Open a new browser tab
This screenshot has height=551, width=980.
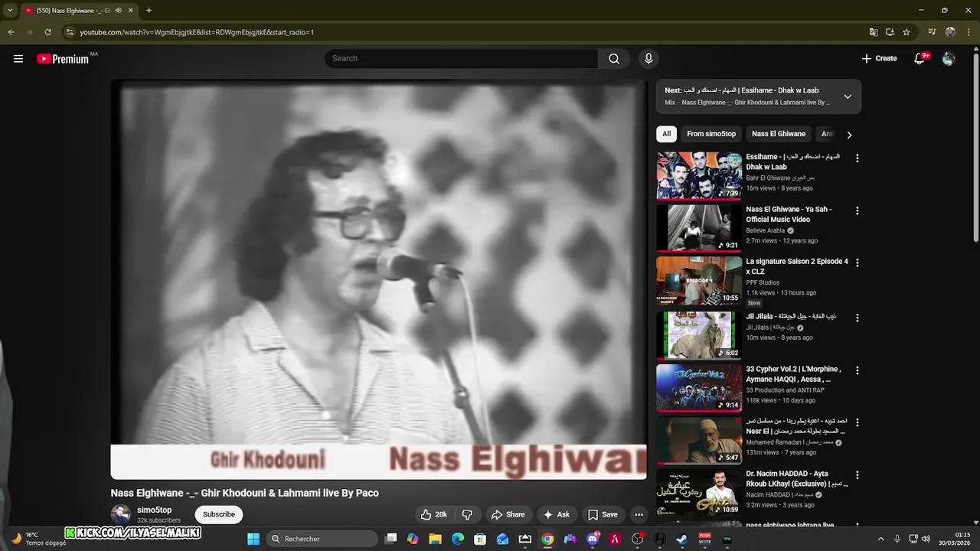click(149, 11)
